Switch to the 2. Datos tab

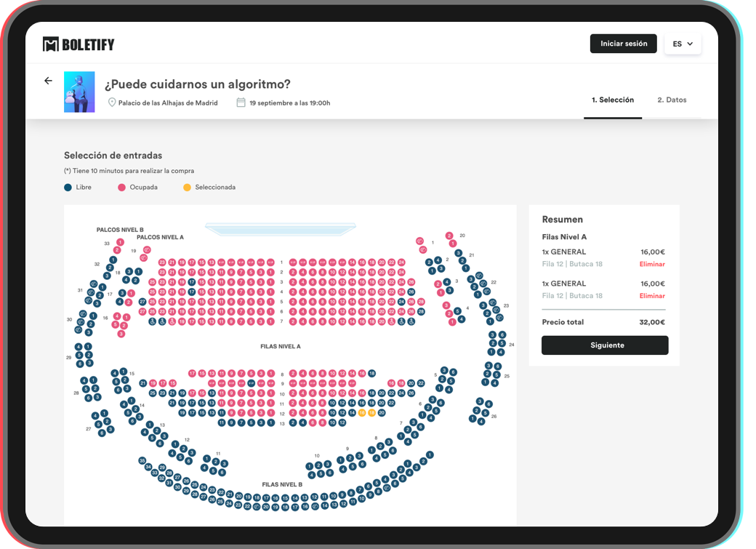click(672, 100)
